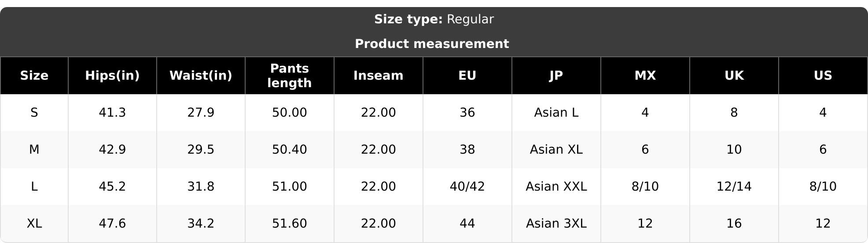Screen dimensions: 868x243
Task: Select the MX column header
Action: pyautogui.click(x=645, y=76)
